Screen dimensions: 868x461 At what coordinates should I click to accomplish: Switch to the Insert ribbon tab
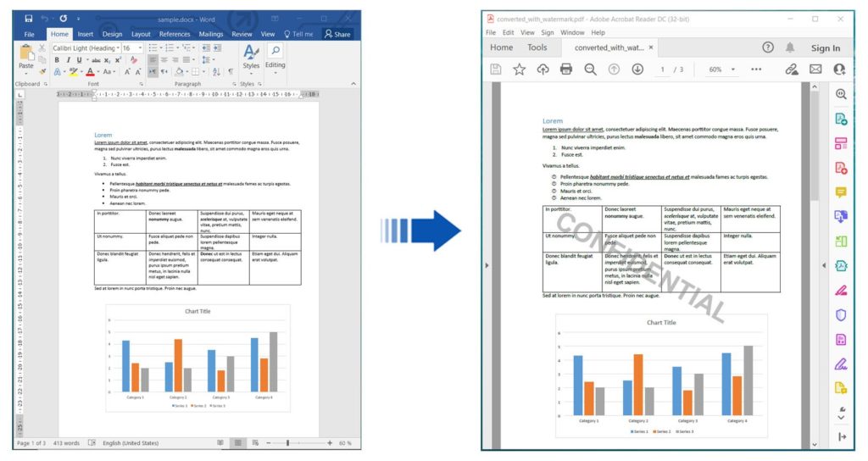[x=85, y=34]
